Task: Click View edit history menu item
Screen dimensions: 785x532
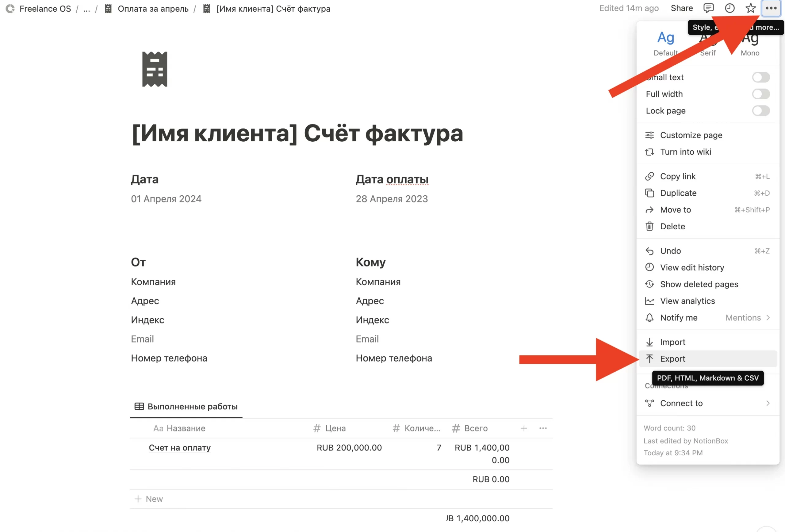Action: point(692,267)
